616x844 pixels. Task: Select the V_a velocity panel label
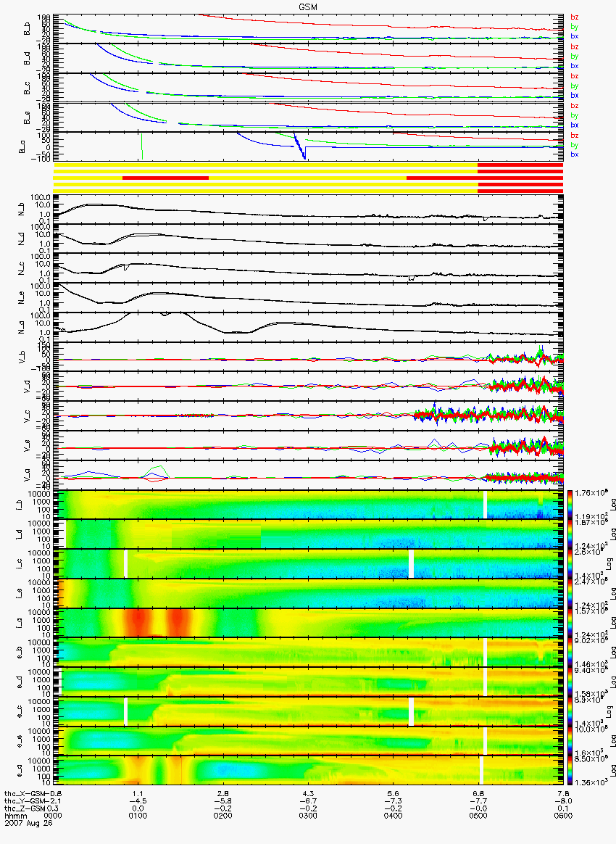[27, 473]
